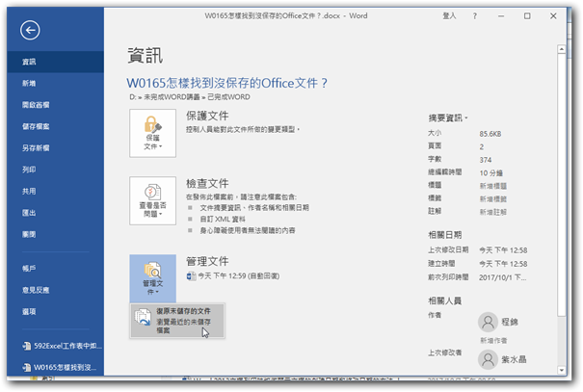Viewport: 583px width, 392px height.
Task: Click the 2017/10/1 last printed value
Action: [x=502, y=277]
